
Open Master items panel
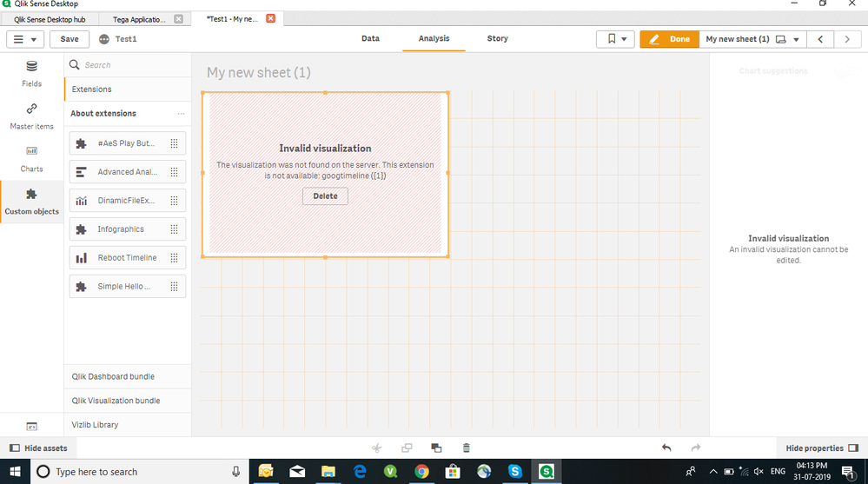[31, 116]
